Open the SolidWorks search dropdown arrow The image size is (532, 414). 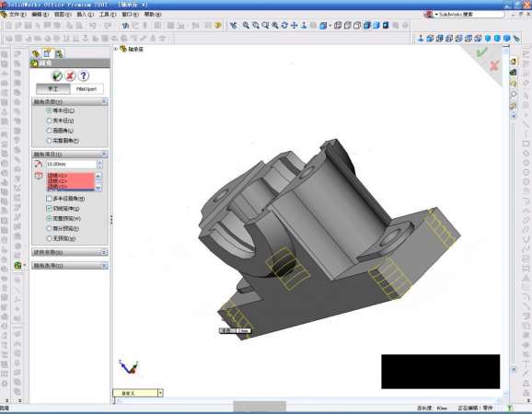(436, 14)
